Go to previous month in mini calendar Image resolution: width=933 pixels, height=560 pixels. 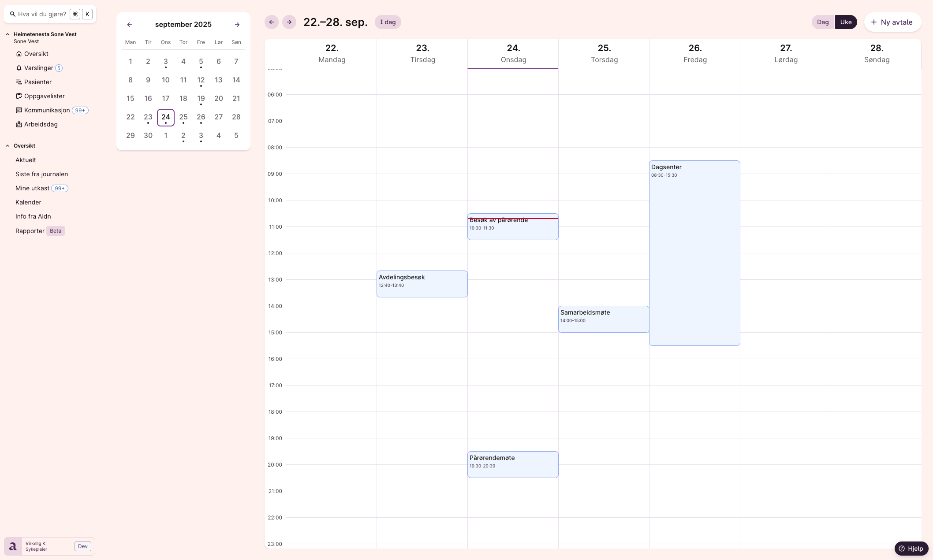point(130,25)
